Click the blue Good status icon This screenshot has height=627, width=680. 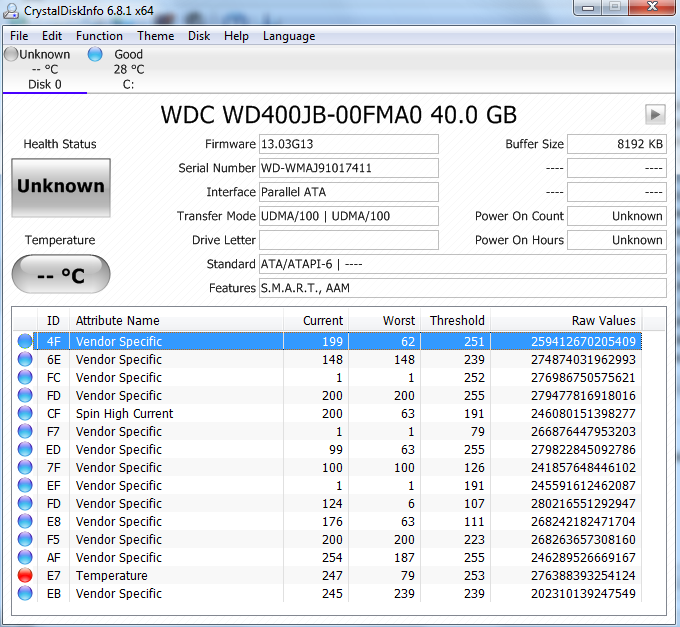click(95, 55)
